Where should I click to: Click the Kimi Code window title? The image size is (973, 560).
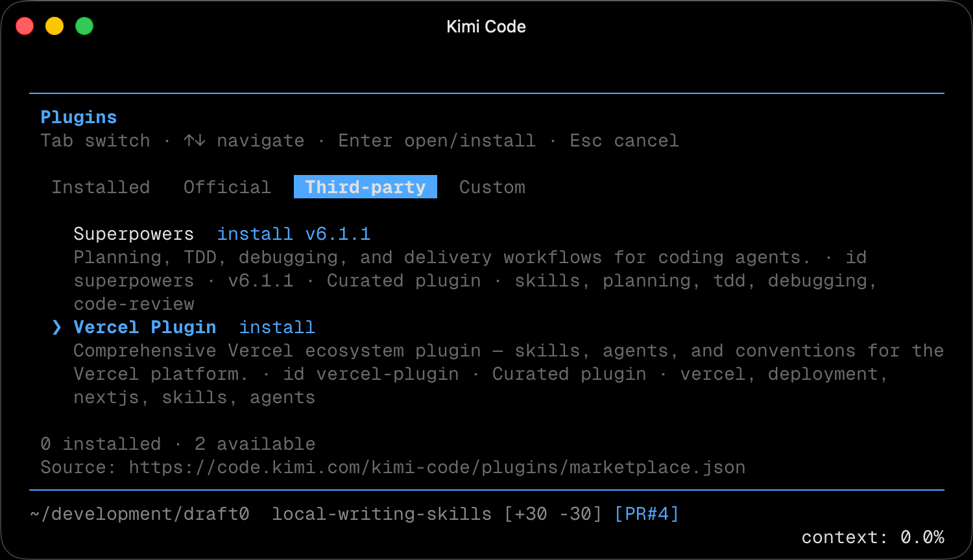pyautogui.click(x=486, y=27)
